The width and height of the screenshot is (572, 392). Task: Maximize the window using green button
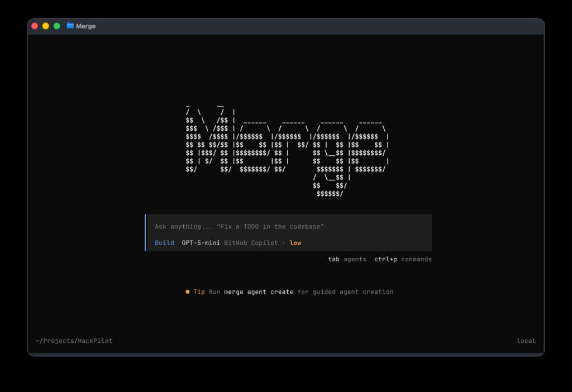[x=56, y=26]
